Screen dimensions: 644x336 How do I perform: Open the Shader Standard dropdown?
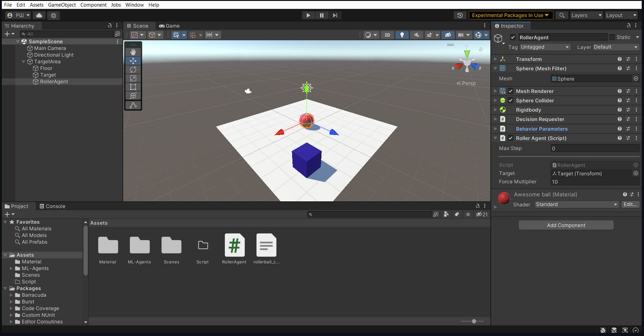tap(577, 204)
